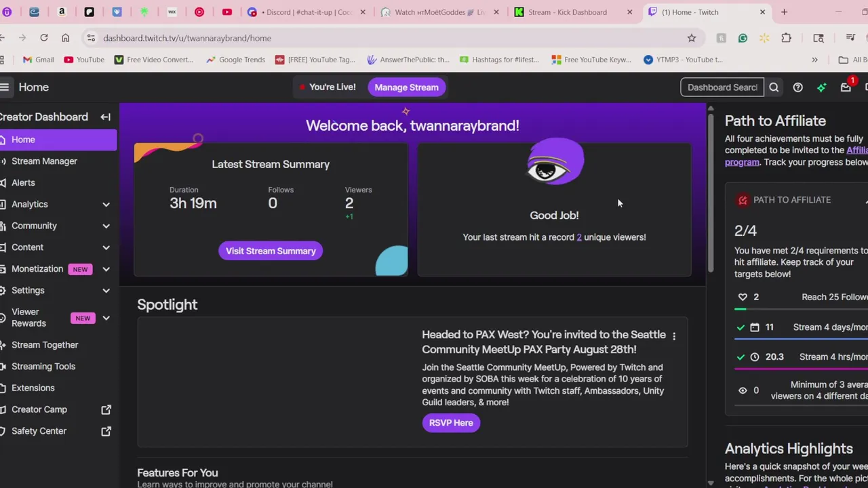Click the Manage Stream button
Screen dimensions: 868x488
(x=406, y=87)
